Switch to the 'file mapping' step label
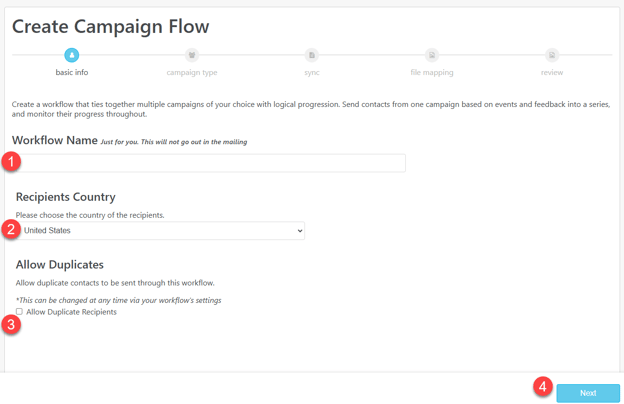This screenshot has width=624, height=404. point(432,72)
